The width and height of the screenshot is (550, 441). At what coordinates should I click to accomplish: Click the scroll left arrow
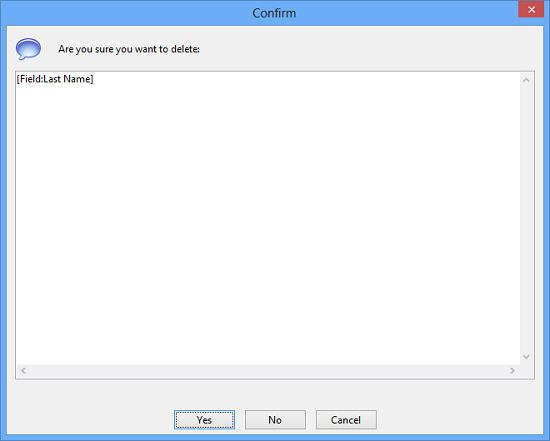pyautogui.click(x=24, y=370)
